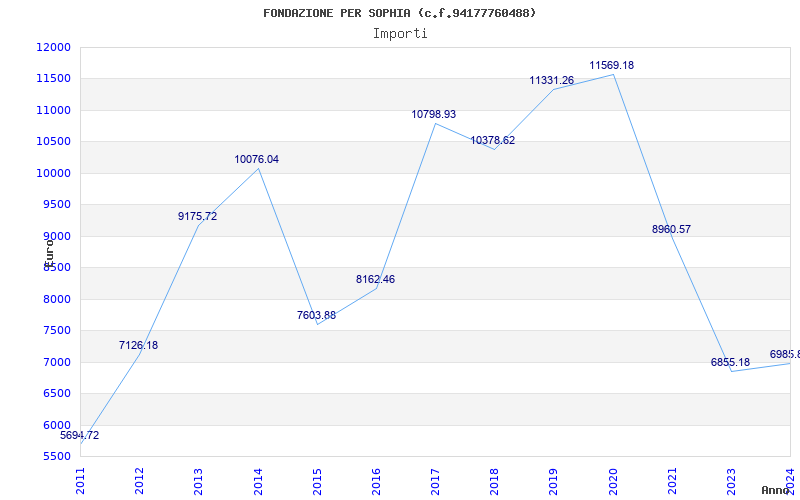Viewport: 800px width, 500px height.
Task: Click y-axis value 5500
Action: point(56,456)
